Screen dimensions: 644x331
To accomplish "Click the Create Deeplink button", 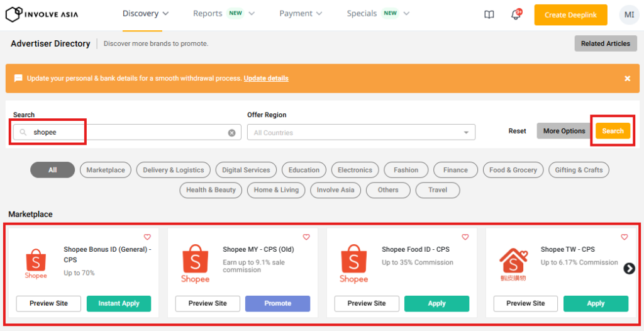I will pyautogui.click(x=570, y=14).
